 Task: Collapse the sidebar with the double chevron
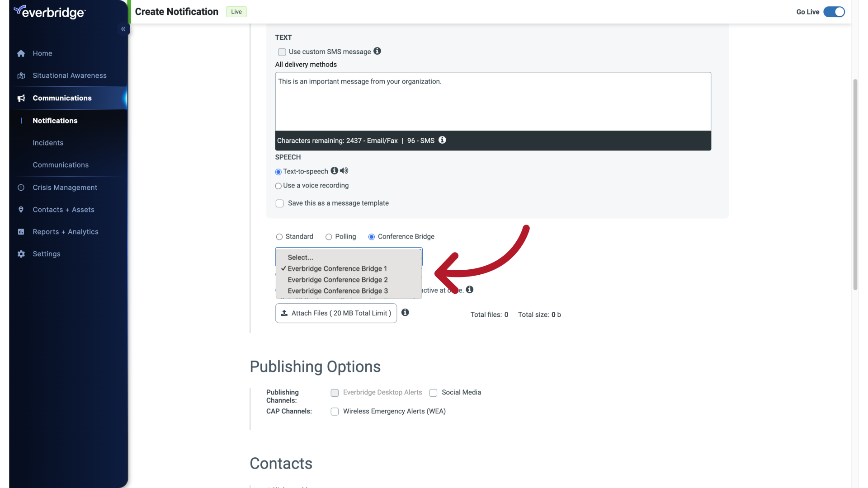click(x=123, y=29)
